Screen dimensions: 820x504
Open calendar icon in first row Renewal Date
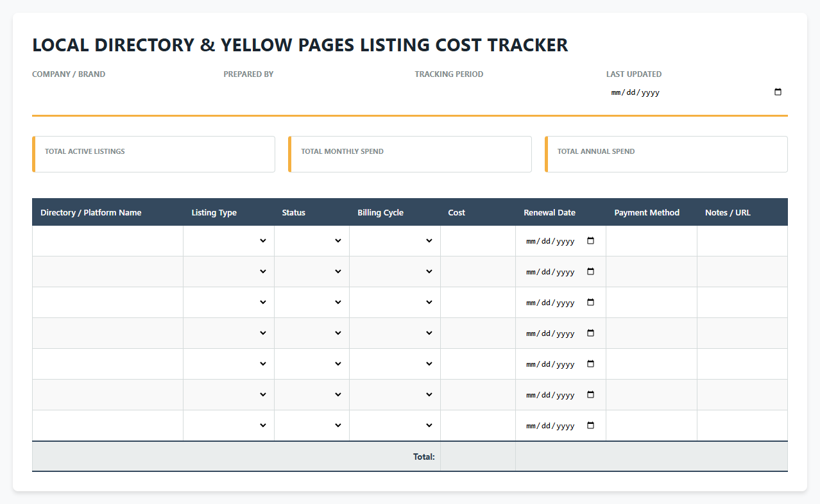point(591,241)
